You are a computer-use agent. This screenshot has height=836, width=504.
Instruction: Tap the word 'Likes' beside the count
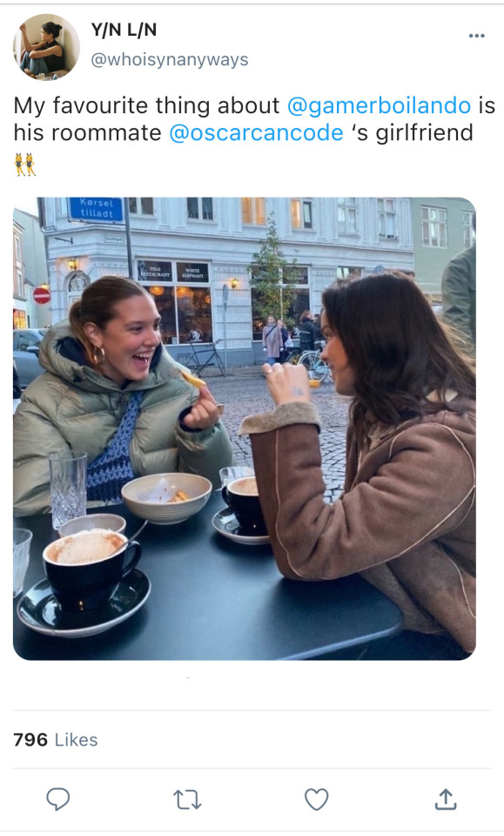tap(77, 739)
